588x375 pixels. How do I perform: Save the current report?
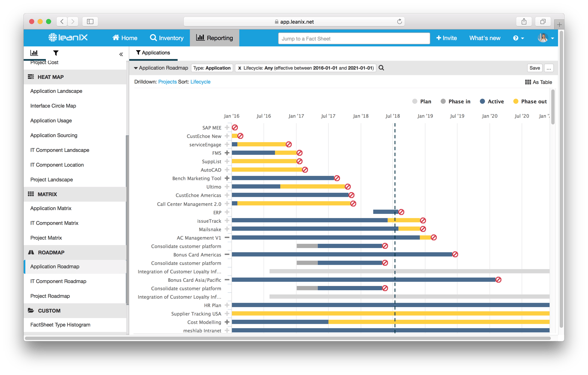535,68
